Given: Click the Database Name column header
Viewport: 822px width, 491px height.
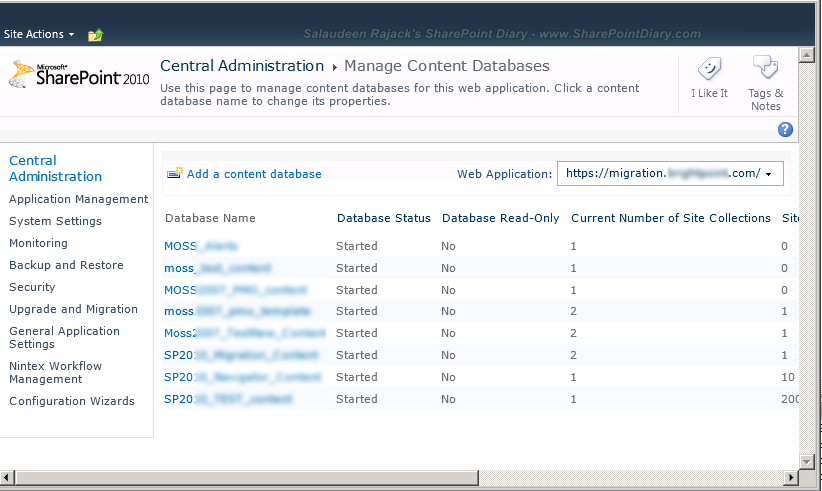Looking at the screenshot, I should tap(210, 218).
